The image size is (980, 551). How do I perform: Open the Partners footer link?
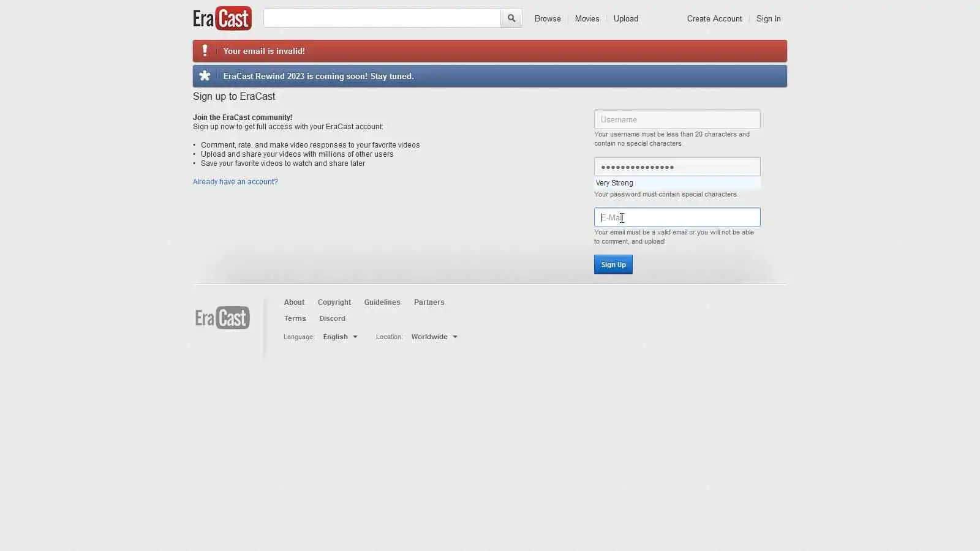click(x=429, y=302)
